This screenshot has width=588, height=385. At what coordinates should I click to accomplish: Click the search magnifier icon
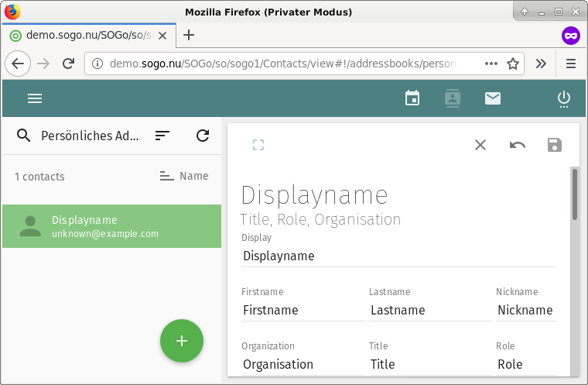click(x=24, y=136)
